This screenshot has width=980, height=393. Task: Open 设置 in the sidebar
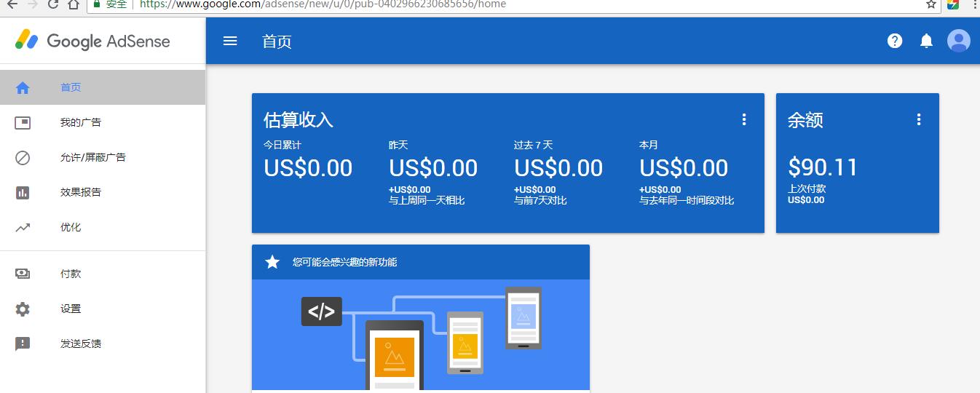coord(103,309)
